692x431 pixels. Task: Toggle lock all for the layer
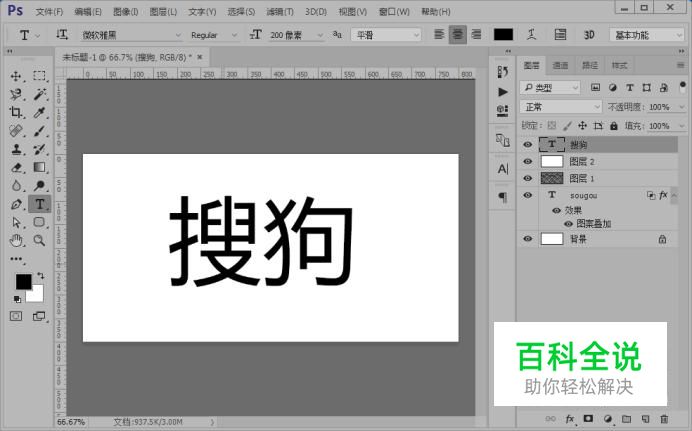click(614, 126)
